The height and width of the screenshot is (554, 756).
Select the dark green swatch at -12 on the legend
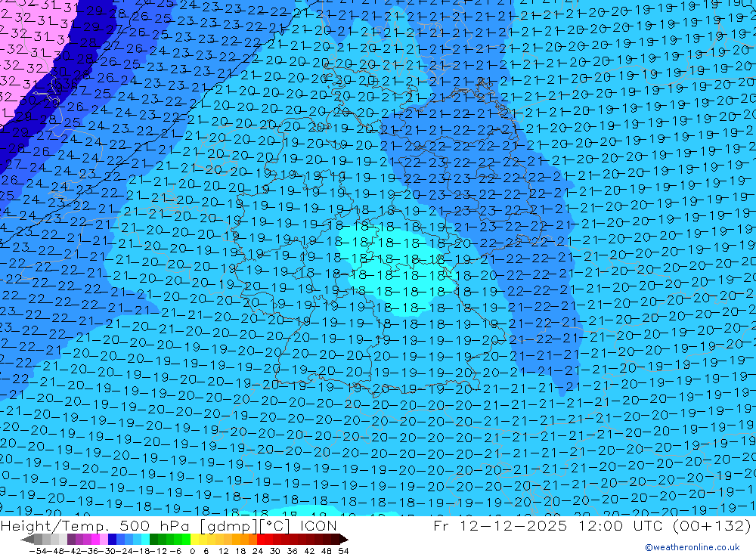pos(153,539)
